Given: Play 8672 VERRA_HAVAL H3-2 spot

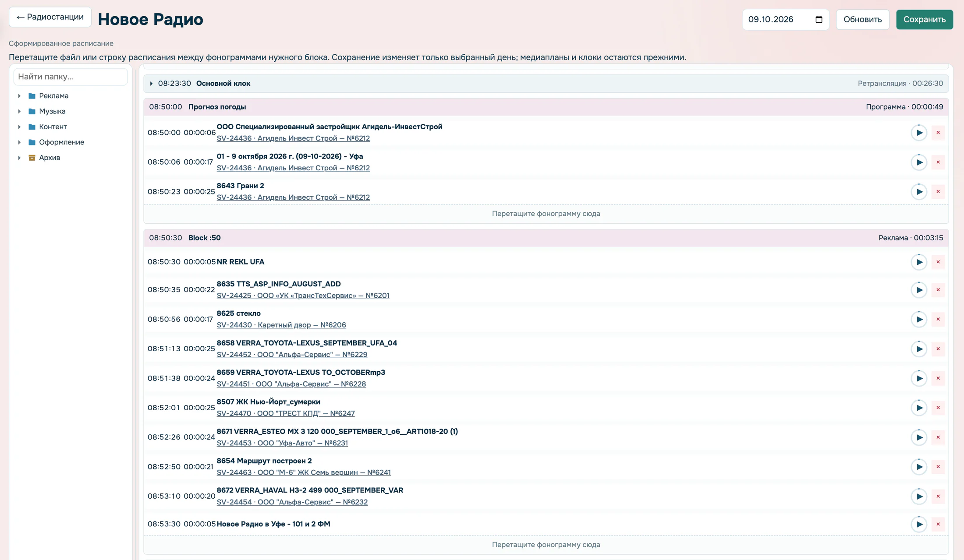Looking at the screenshot, I should tap(919, 496).
